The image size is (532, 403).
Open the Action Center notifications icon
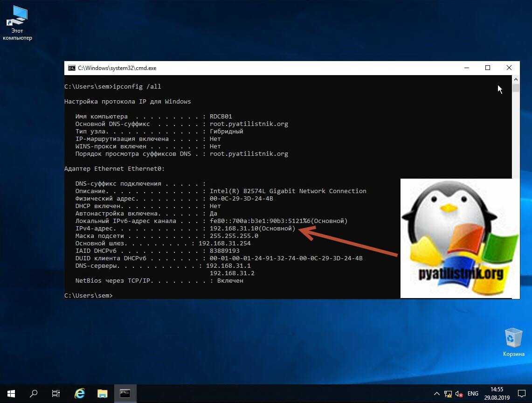click(x=521, y=393)
